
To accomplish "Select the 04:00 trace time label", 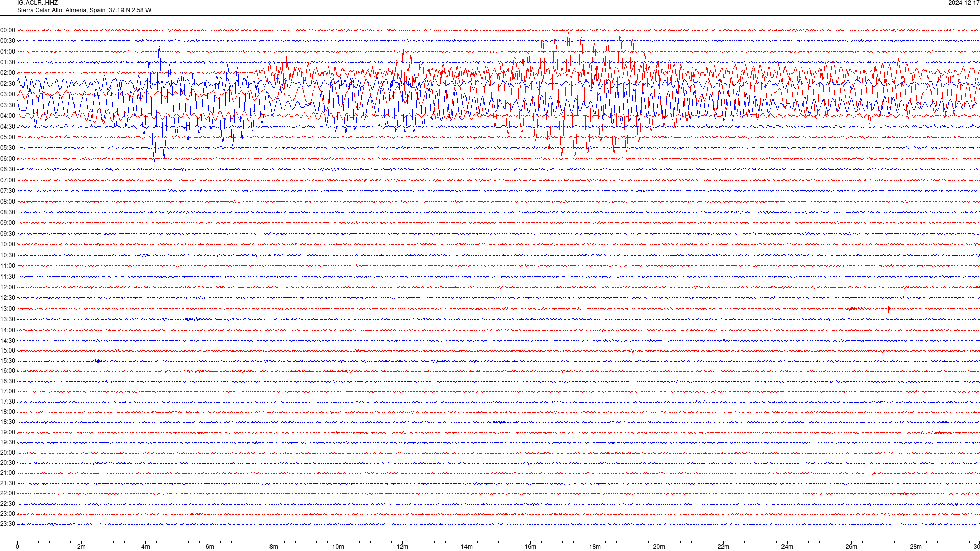I will pos(8,116).
